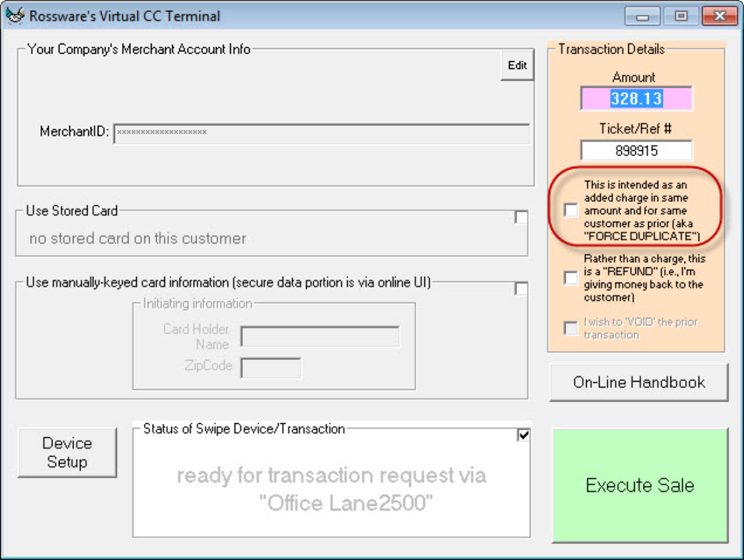744x560 pixels.
Task: Click the Device Setup button
Action: coord(67,452)
